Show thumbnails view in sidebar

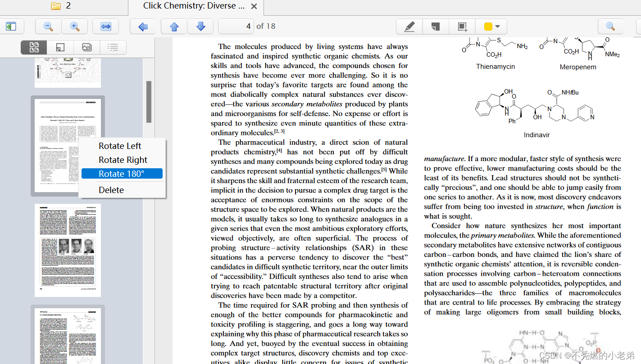(34, 47)
